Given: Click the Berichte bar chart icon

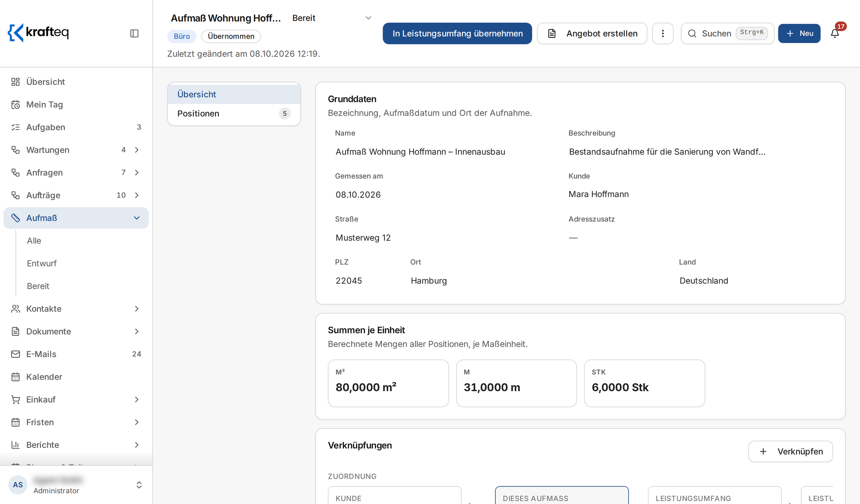Looking at the screenshot, I should click(x=15, y=445).
